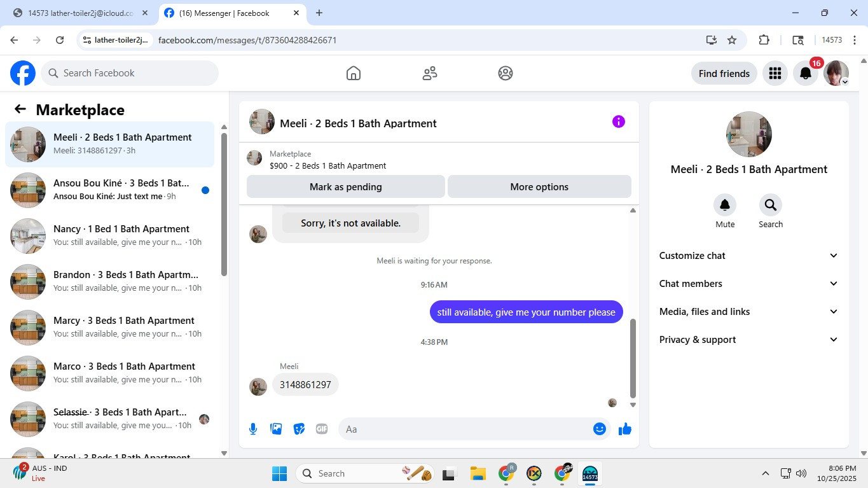This screenshot has height=488, width=868.
Task: Click the conversation list scrollbar
Action: [x=224, y=204]
